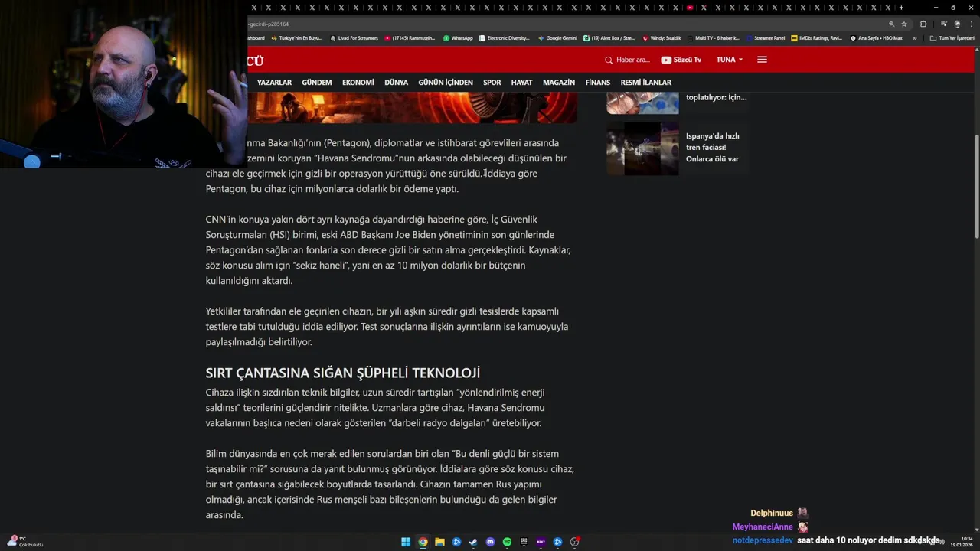Go to the DÜNYA section
980x551 pixels.
coord(396,83)
